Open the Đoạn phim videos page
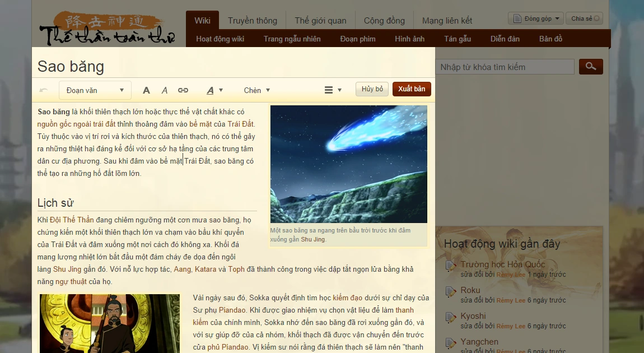Viewport: 644px width, 353px height. 358,39
